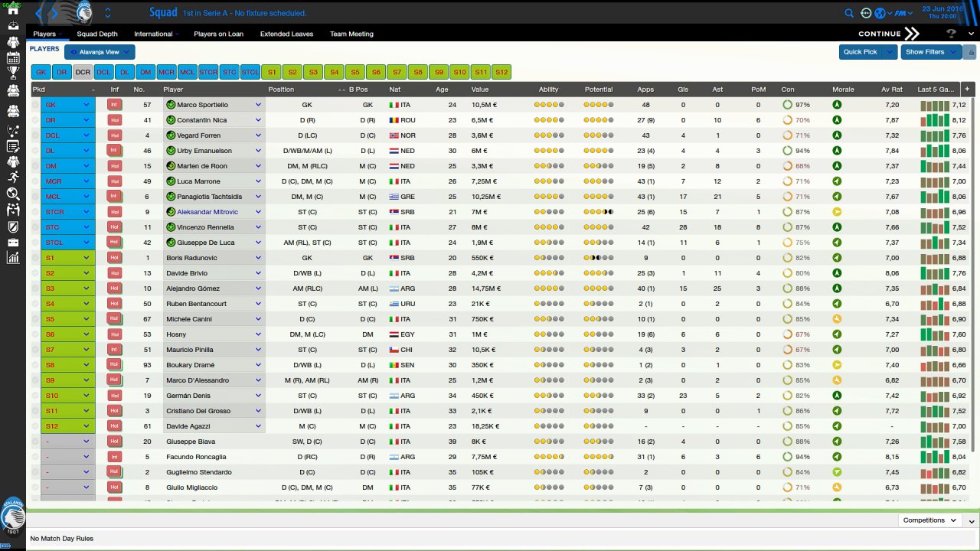980x551 pixels.
Task: Open the dropdown arrow beside Luca Marrone
Action: tap(259, 181)
